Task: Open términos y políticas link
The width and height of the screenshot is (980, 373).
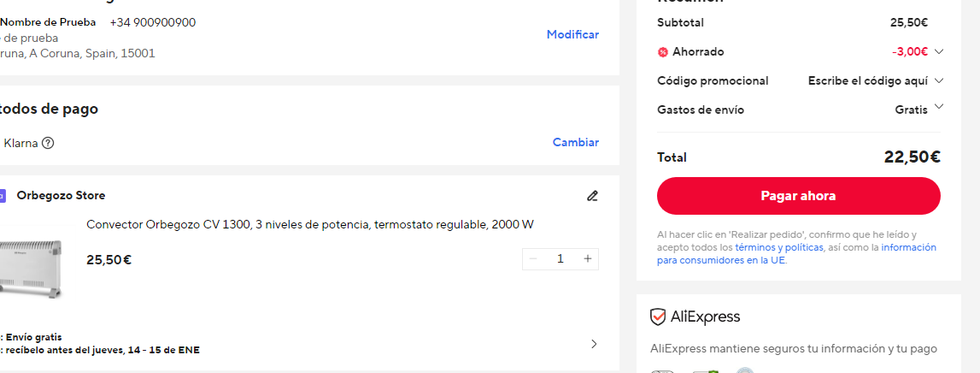Action: [x=779, y=247]
